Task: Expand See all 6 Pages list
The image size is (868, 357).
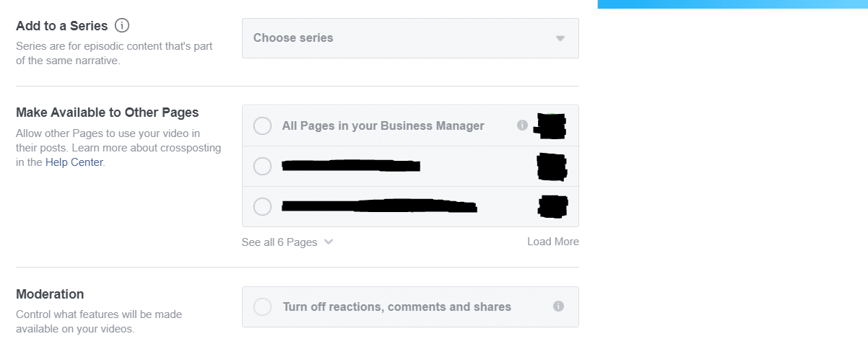Action: pyautogui.click(x=279, y=242)
